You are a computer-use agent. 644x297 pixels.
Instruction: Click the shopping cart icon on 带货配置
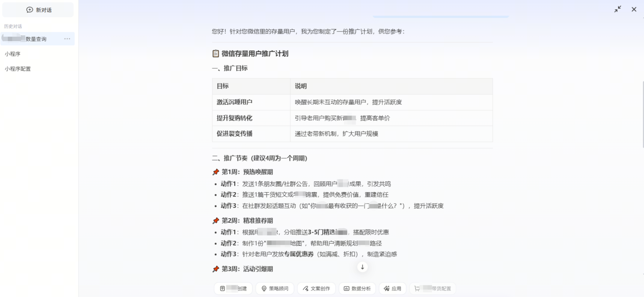(417, 288)
